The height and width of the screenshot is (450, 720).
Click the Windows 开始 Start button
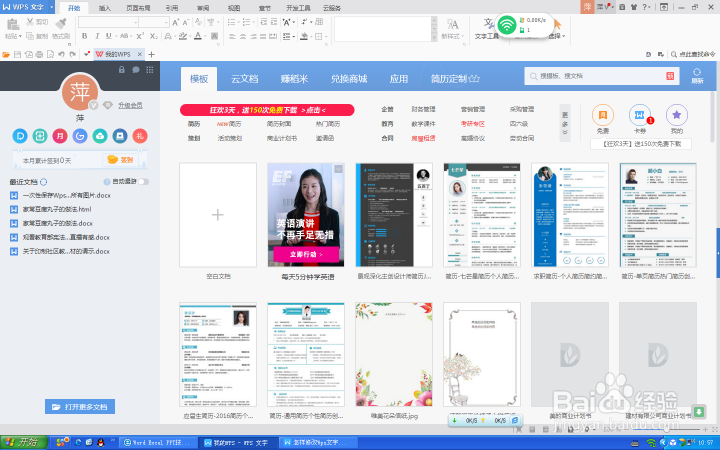24,442
